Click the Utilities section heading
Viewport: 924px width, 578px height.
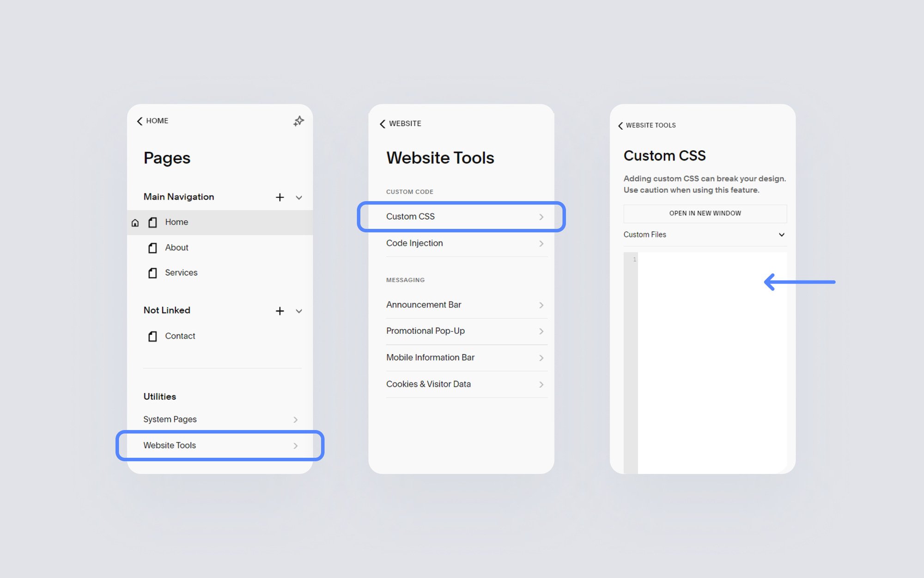pyautogui.click(x=160, y=397)
